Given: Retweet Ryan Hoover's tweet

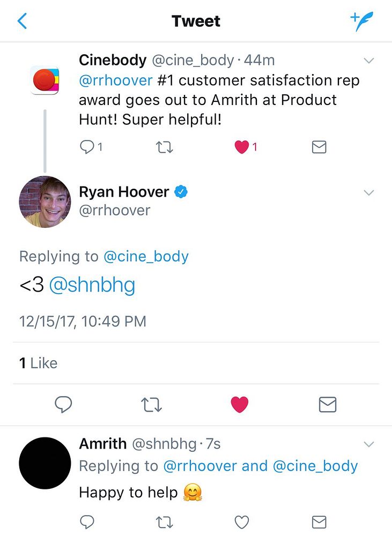Looking at the screenshot, I should (152, 405).
